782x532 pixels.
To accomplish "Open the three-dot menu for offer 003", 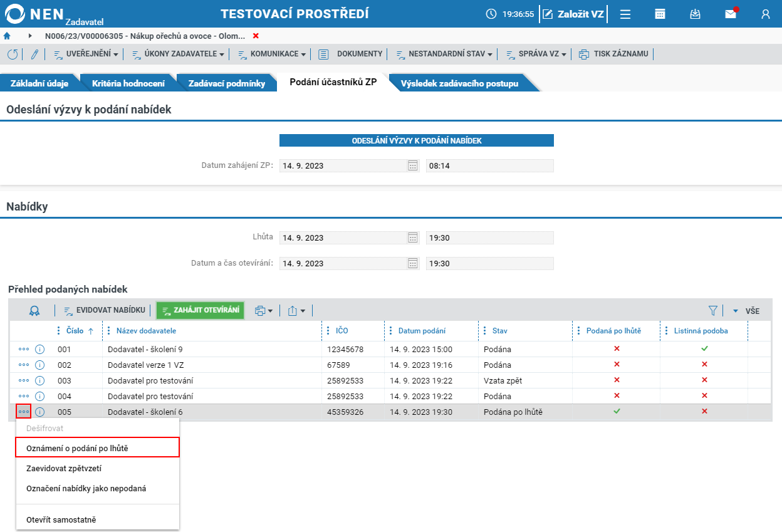I will pyautogui.click(x=24, y=380).
